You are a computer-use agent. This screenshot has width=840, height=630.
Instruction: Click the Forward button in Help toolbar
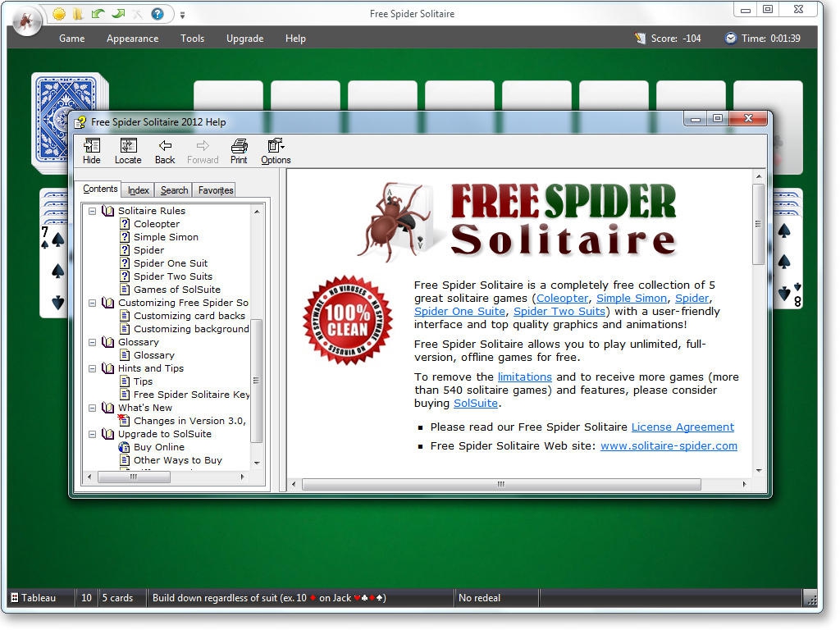203,151
